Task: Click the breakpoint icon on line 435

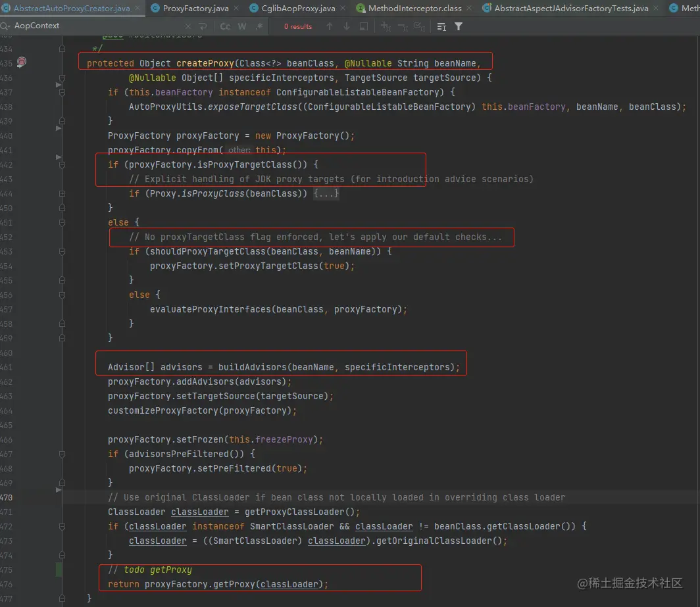Action: pos(22,62)
